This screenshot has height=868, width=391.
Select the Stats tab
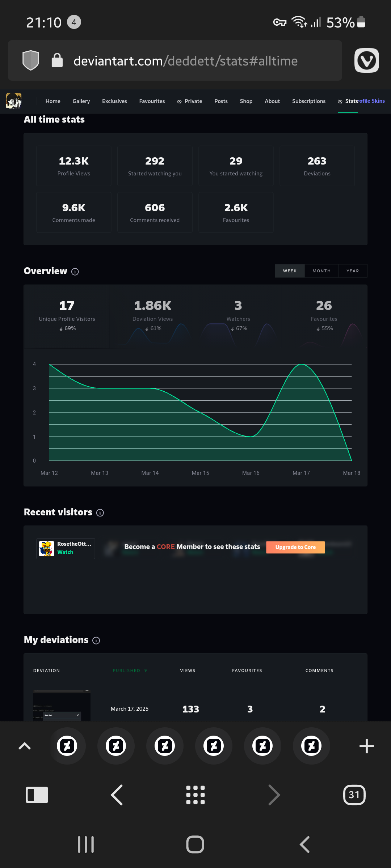click(x=348, y=101)
